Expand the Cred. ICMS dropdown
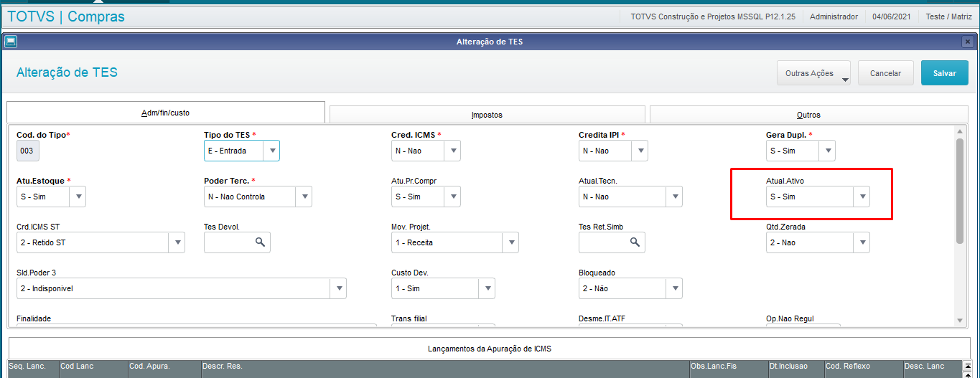Screen dimensions: 980x378 [452, 151]
